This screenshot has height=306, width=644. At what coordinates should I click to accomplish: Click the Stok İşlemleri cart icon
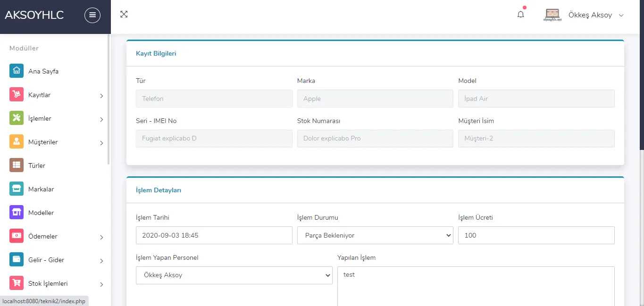pos(17,283)
